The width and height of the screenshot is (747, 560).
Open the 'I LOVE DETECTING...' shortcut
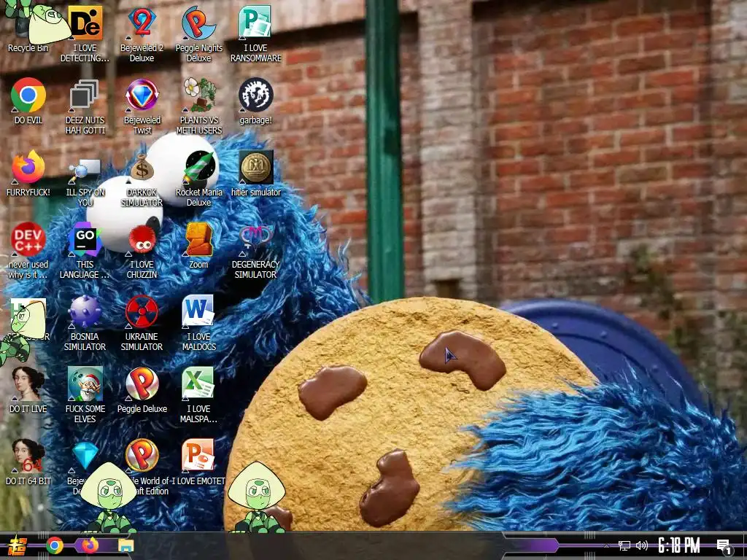coord(85,34)
